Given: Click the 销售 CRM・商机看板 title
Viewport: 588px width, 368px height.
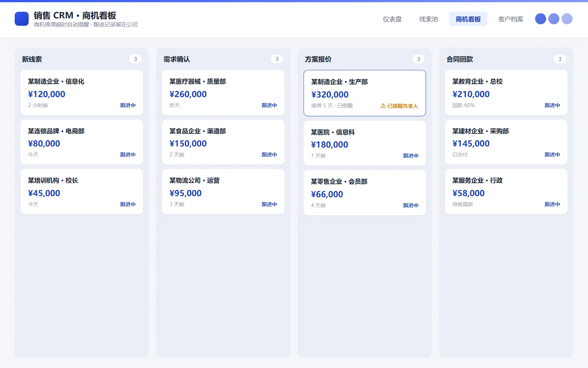Looking at the screenshot, I should (75, 15).
